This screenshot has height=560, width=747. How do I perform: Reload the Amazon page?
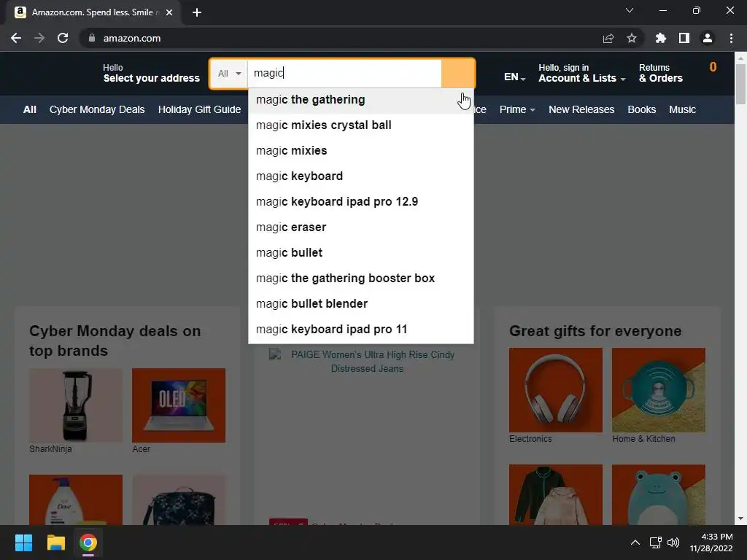(63, 38)
